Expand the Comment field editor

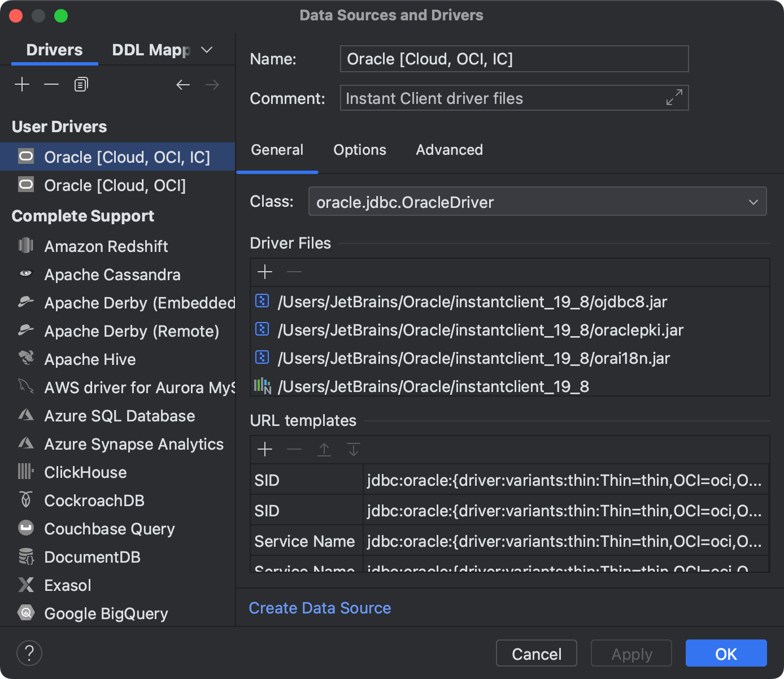tap(673, 97)
